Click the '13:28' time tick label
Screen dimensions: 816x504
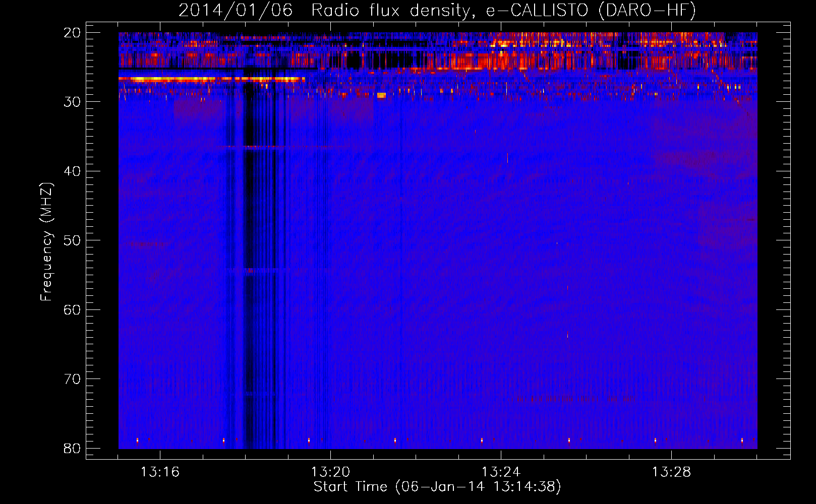(x=671, y=472)
